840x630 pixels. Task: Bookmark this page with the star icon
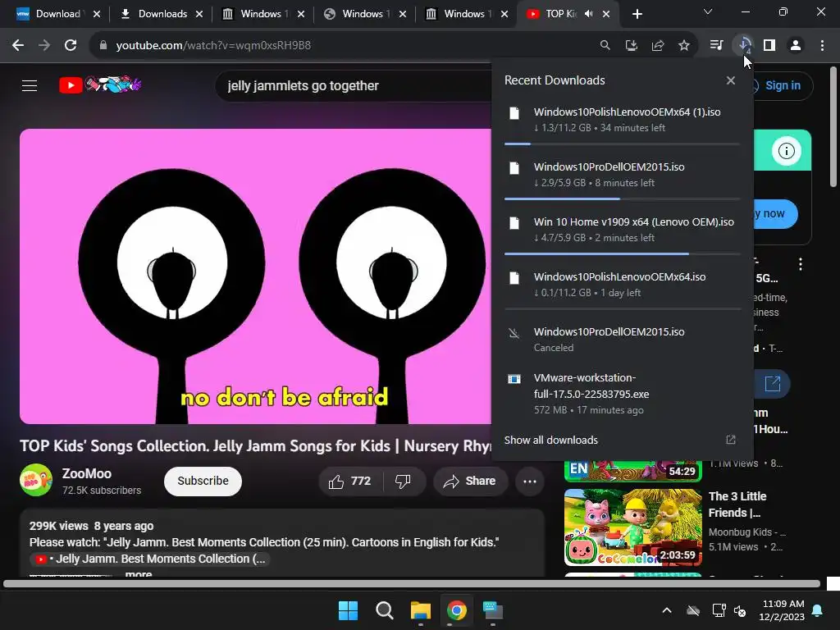[x=684, y=46]
